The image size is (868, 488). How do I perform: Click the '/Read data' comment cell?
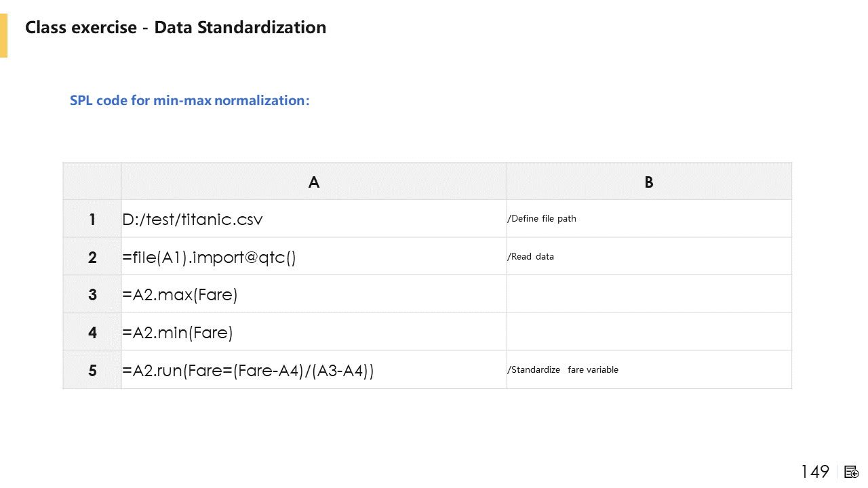tap(531, 256)
